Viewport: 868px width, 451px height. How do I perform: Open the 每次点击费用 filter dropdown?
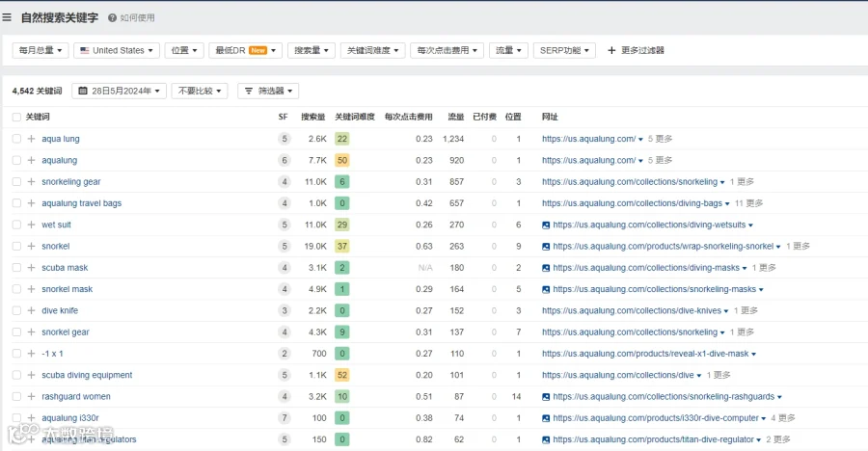pyautogui.click(x=448, y=50)
